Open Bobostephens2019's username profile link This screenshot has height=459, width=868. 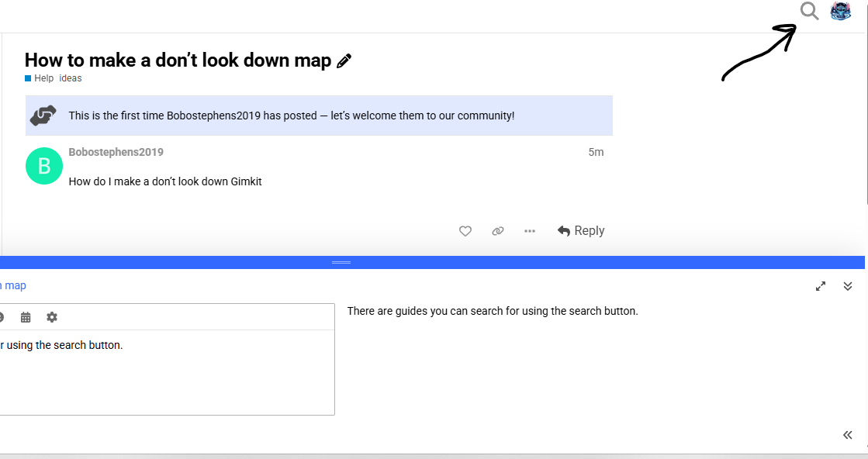pyautogui.click(x=116, y=152)
